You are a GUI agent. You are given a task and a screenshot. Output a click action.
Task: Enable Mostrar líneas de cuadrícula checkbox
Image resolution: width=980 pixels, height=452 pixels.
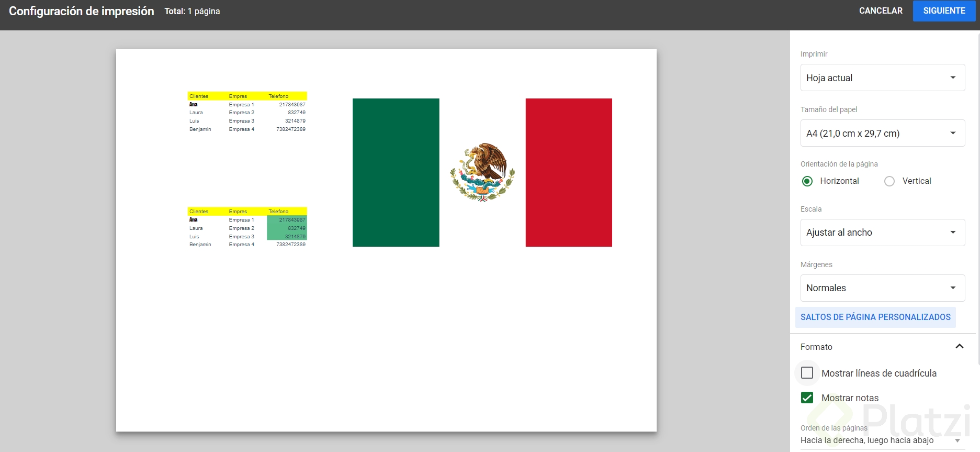[807, 373]
